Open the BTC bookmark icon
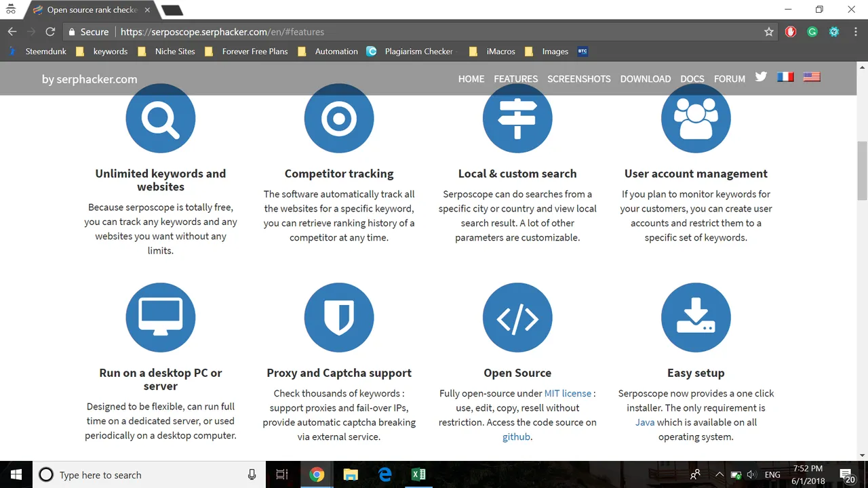Image resolution: width=868 pixels, height=488 pixels. click(x=582, y=51)
